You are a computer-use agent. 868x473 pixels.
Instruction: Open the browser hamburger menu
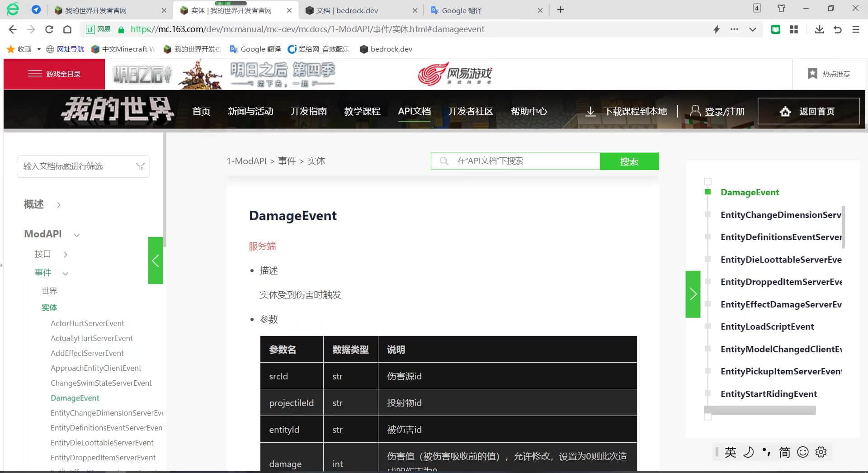[855, 29]
